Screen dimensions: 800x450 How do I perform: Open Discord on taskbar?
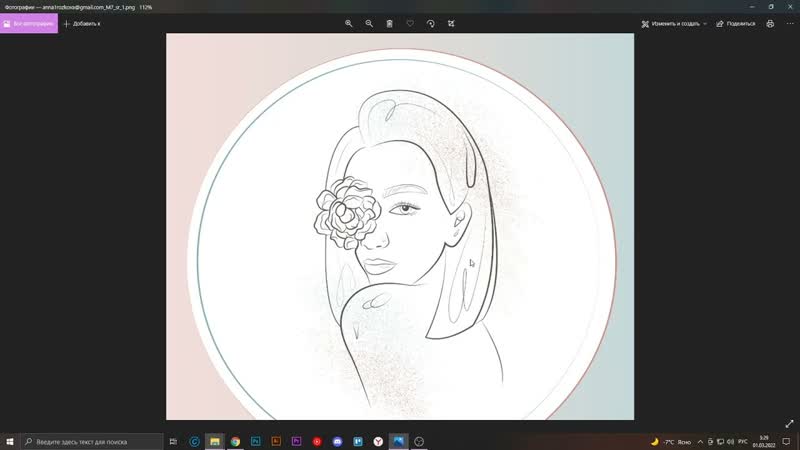tap(337, 441)
